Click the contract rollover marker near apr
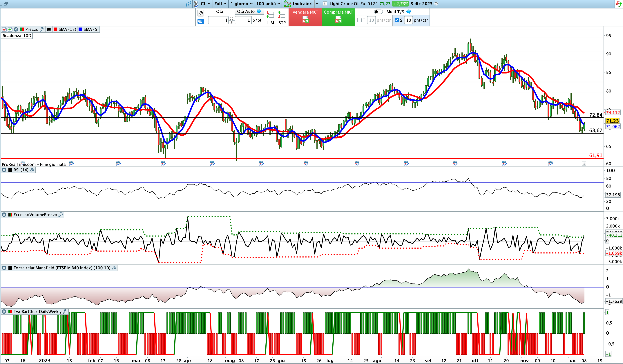 pyautogui.click(x=212, y=163)
